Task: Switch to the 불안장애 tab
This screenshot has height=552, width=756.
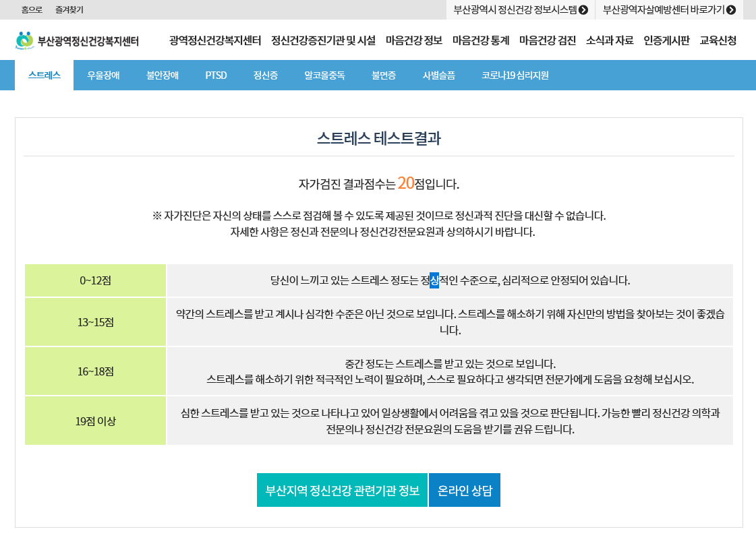Action: [x=163, y=75]
